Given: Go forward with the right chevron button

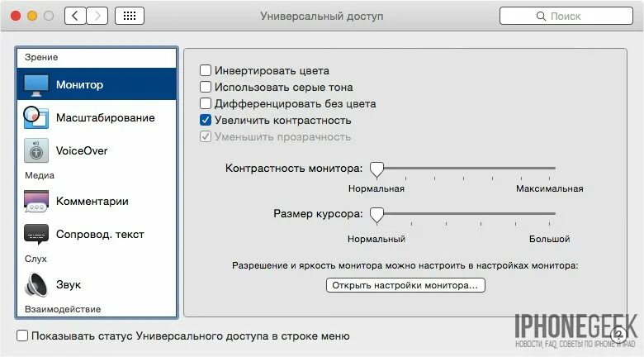Looking at the screenshot, I should pyautogui.click(x=97, y=16).
